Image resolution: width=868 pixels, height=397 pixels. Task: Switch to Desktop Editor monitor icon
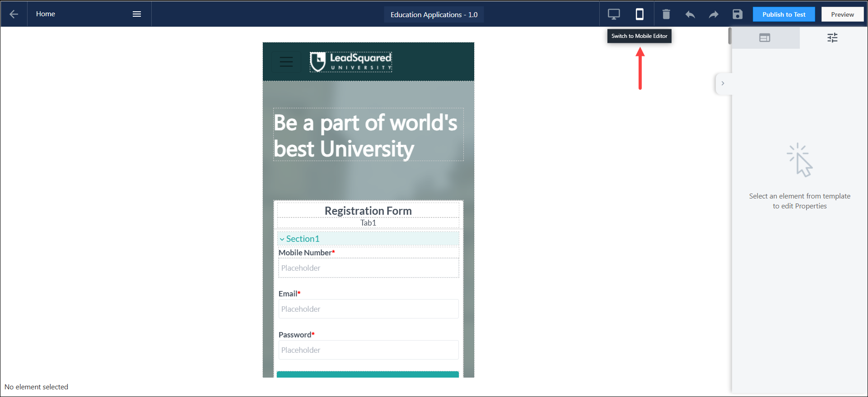point(614,14)
